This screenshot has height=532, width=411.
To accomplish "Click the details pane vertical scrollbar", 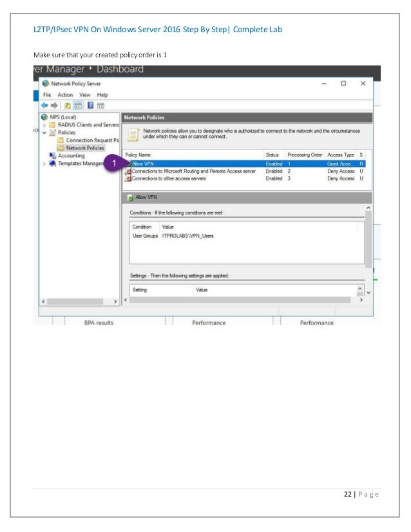I will [x=368, y=240].
